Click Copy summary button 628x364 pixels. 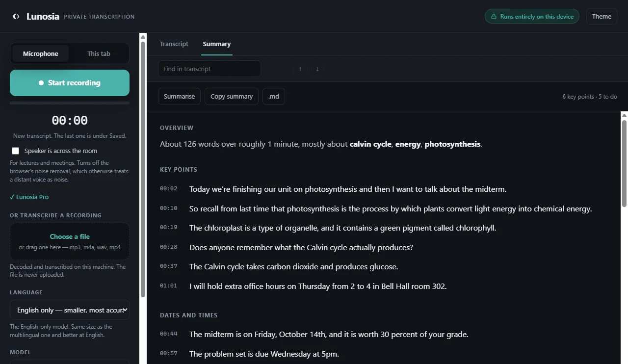(x=232, y=96)
